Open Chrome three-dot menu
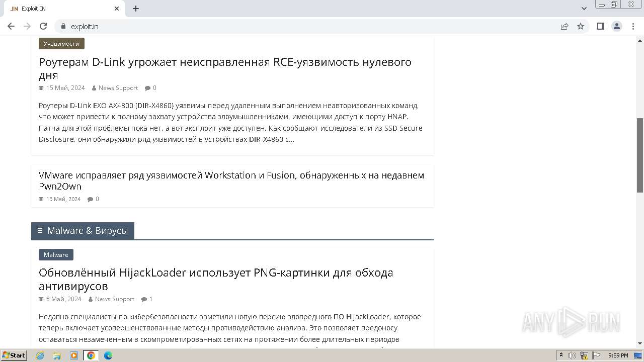Viewport: 644px width, 362px height. pos(633,26)
